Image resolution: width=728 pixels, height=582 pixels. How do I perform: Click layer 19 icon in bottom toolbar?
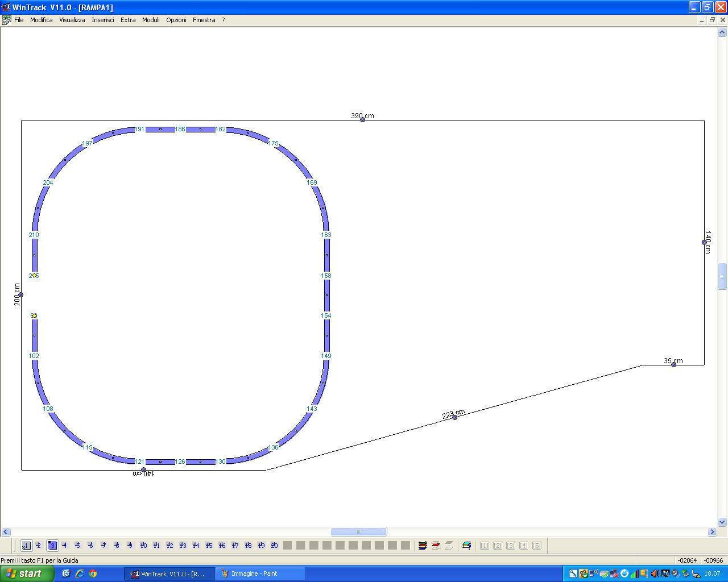[261, 546]
